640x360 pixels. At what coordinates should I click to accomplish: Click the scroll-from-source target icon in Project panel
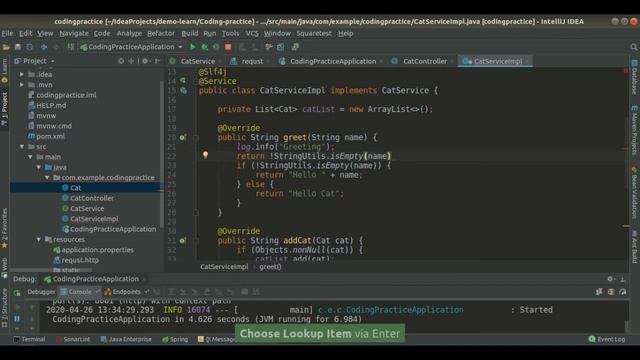121,61
